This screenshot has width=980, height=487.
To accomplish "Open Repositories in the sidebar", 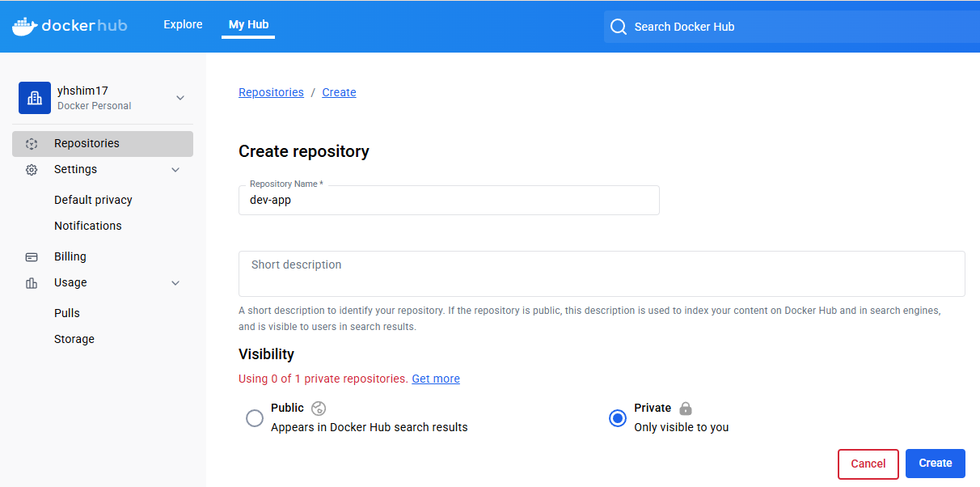I will (103, 143).
